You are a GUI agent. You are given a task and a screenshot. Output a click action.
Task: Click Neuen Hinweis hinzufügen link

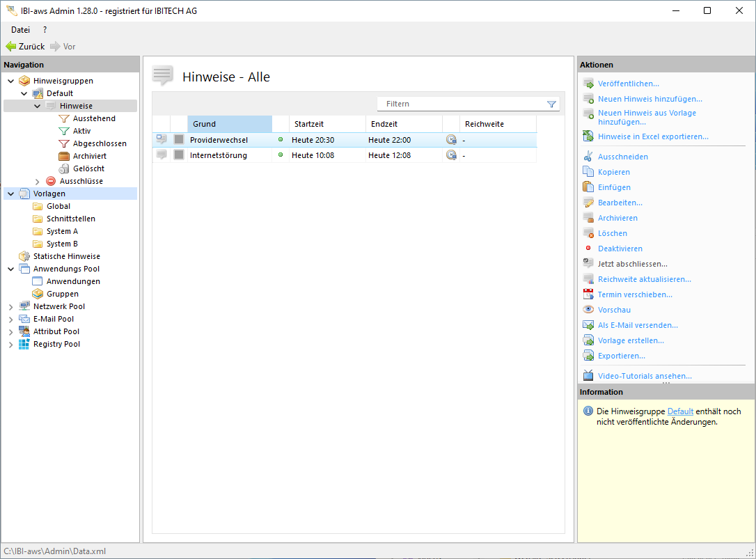649,99
